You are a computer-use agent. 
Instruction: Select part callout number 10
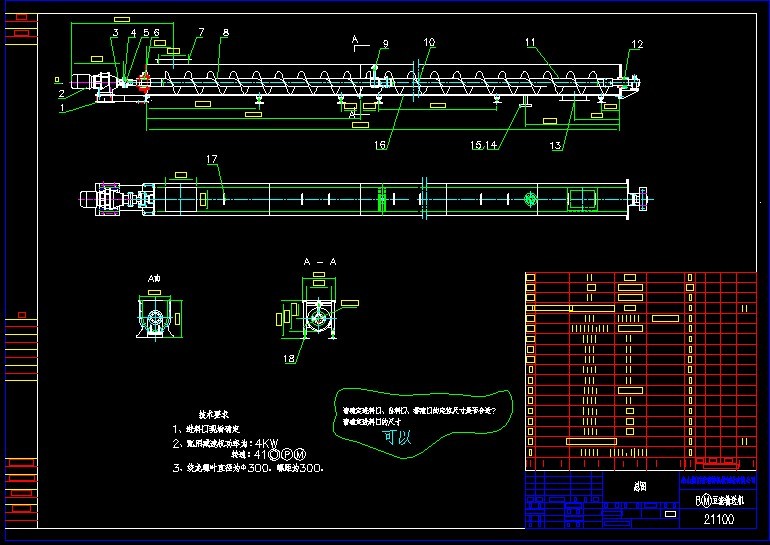[x=429, y=43]
